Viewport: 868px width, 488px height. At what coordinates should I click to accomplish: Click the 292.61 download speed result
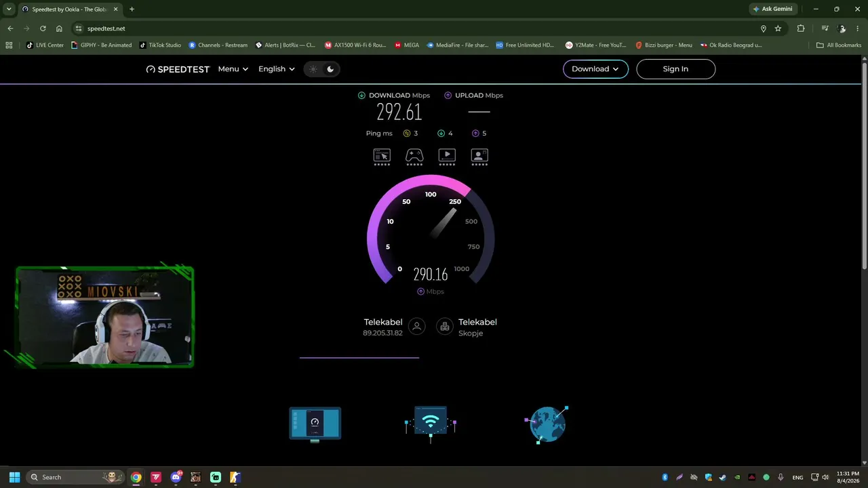coord(399,112)
